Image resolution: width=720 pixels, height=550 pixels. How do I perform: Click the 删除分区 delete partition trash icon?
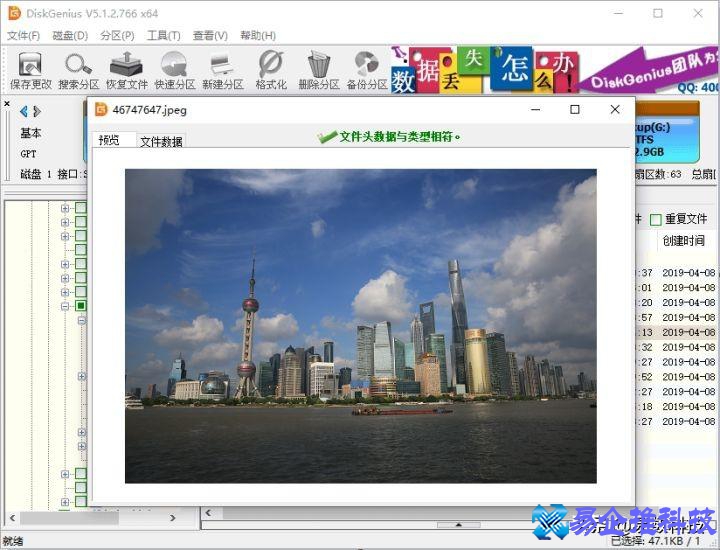(319, 70)
